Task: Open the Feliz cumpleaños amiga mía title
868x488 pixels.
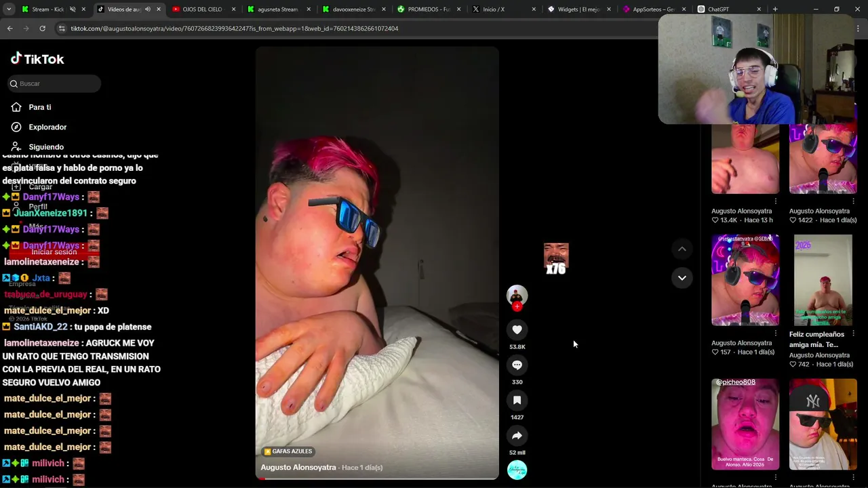Action: 816,339
